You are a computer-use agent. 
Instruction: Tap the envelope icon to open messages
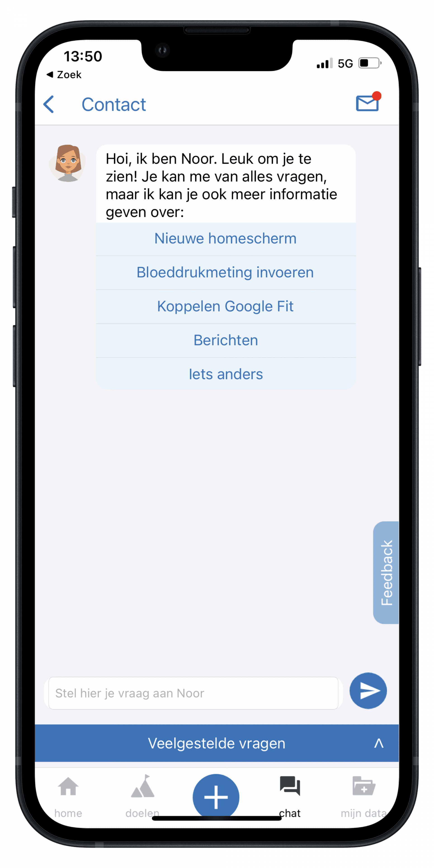(x=367, y=104)
